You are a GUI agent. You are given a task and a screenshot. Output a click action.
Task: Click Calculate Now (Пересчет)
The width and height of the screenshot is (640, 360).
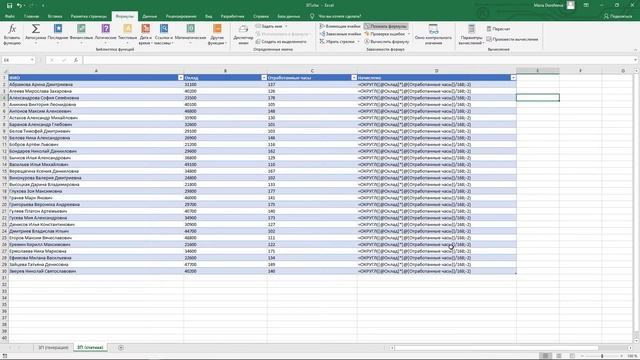pyautogui.click(x=498, y=29)
